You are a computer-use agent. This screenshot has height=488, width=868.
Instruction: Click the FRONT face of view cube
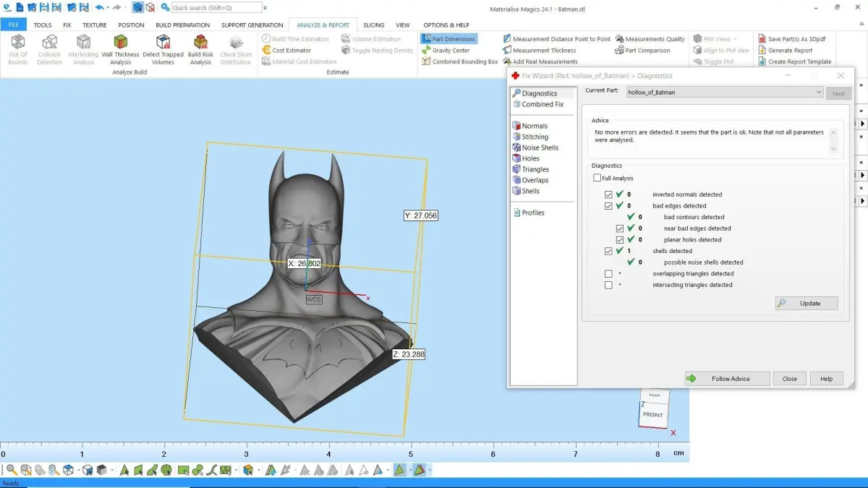[x=653, y=414]
